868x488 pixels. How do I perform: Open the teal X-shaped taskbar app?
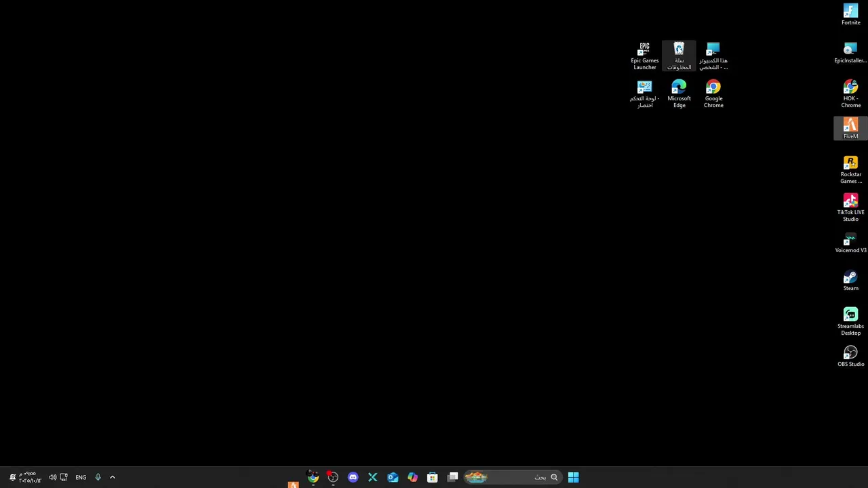click(x=372, y=477)
